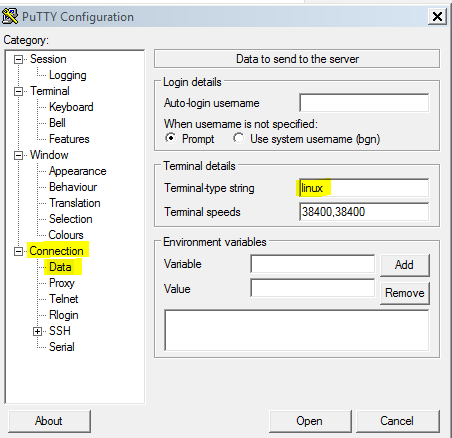Open the Window category

click(x=49, y=155)
